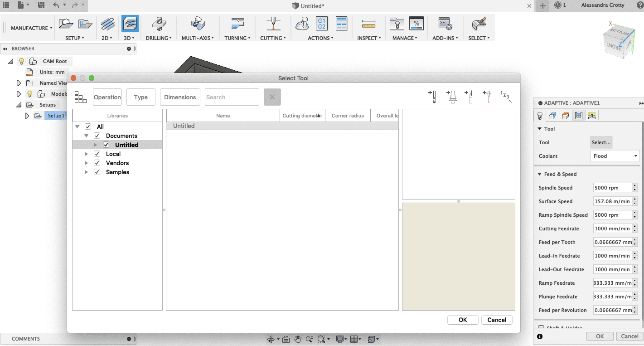Click the Scripts and Add-Ins icon
644x346 pixels.
pyautogui.click(x=445, y=24)
